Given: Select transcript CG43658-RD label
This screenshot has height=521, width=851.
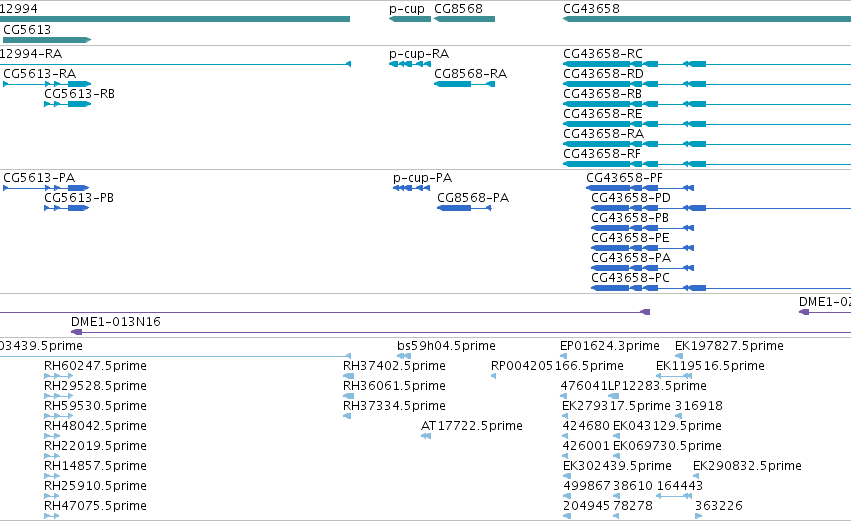Looking at the screenshot, I should 604,73.
